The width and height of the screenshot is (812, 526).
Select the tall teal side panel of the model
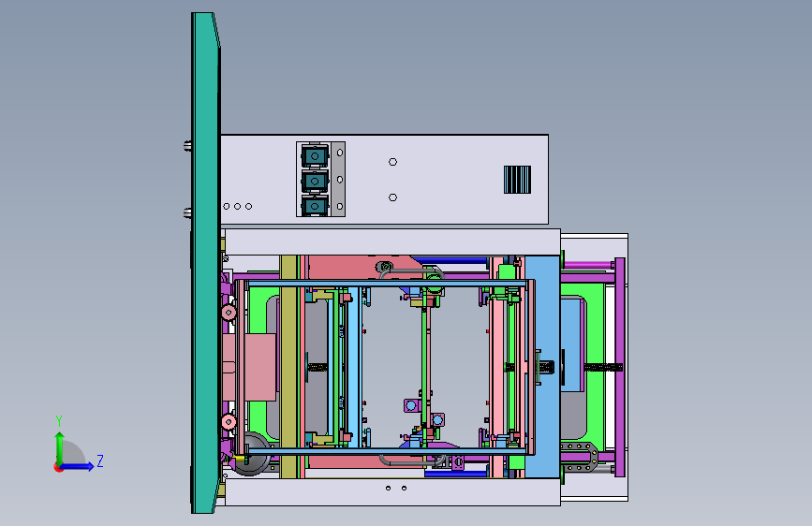(206, 263)
